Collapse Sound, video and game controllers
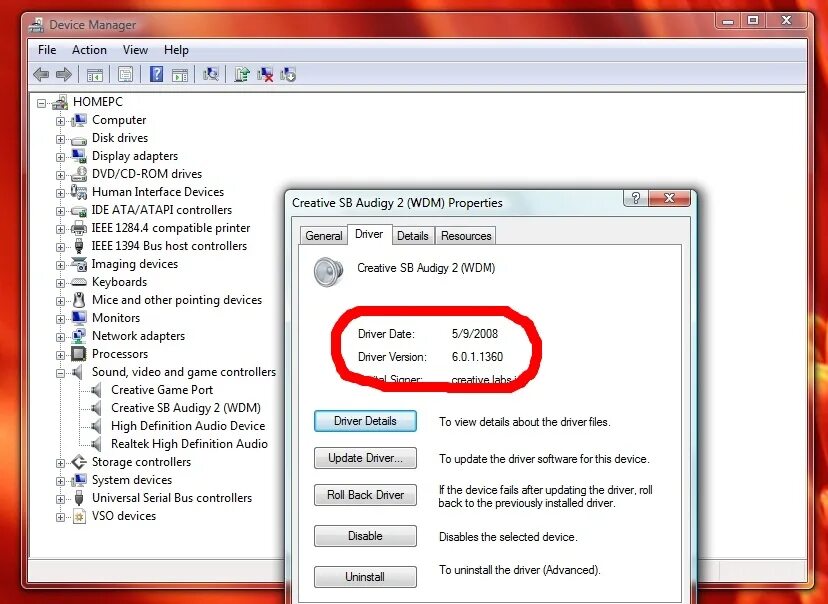 click(60, 373)
